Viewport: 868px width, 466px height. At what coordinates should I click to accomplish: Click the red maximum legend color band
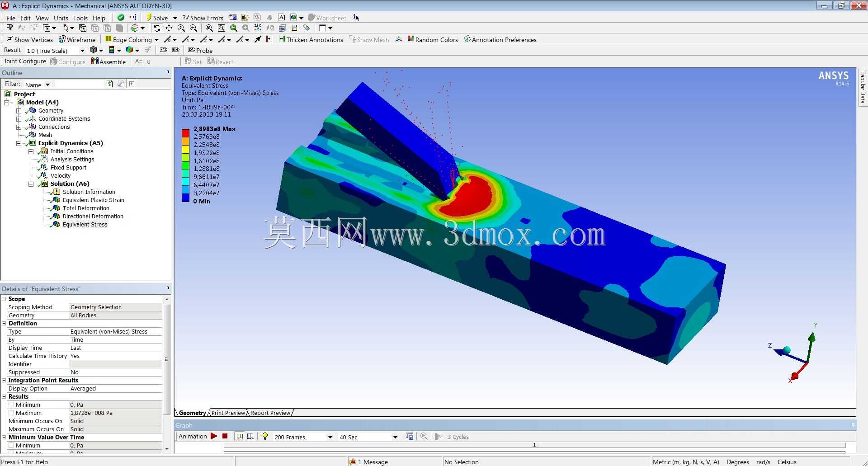(185, 133)
